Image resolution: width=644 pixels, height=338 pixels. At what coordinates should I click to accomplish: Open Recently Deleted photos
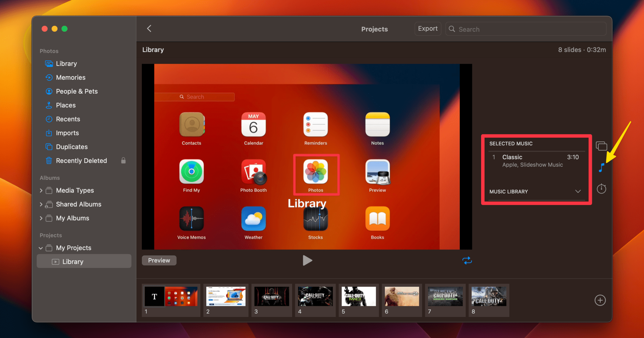[x=81, y=161]
